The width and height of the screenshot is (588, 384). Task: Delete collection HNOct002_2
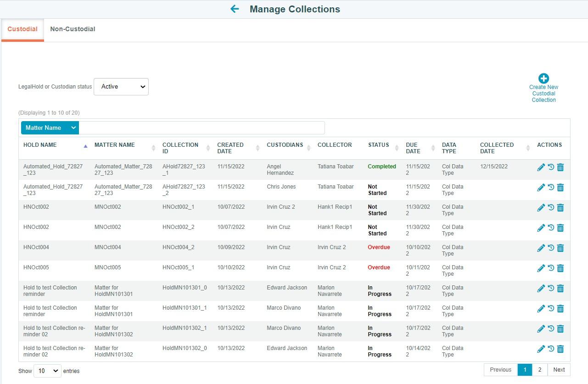560,228
